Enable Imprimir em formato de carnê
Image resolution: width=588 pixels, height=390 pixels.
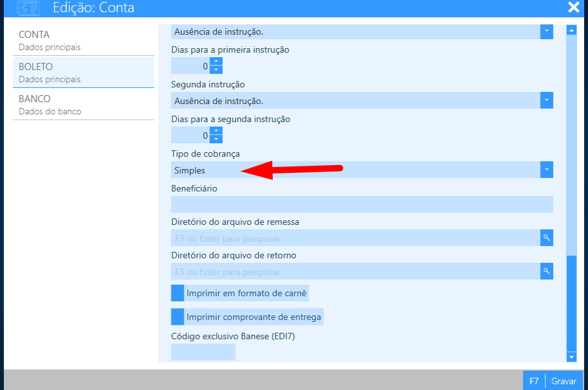tap(178, 293)
